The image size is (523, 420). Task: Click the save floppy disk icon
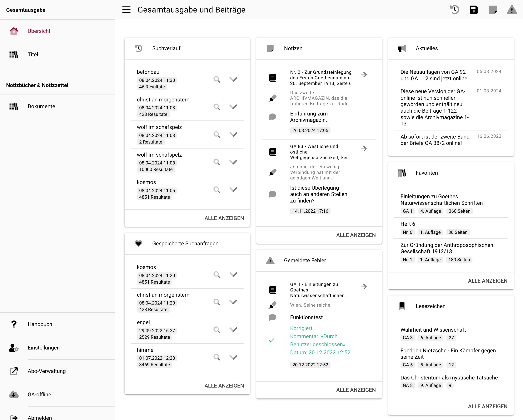tap(474, 10)
